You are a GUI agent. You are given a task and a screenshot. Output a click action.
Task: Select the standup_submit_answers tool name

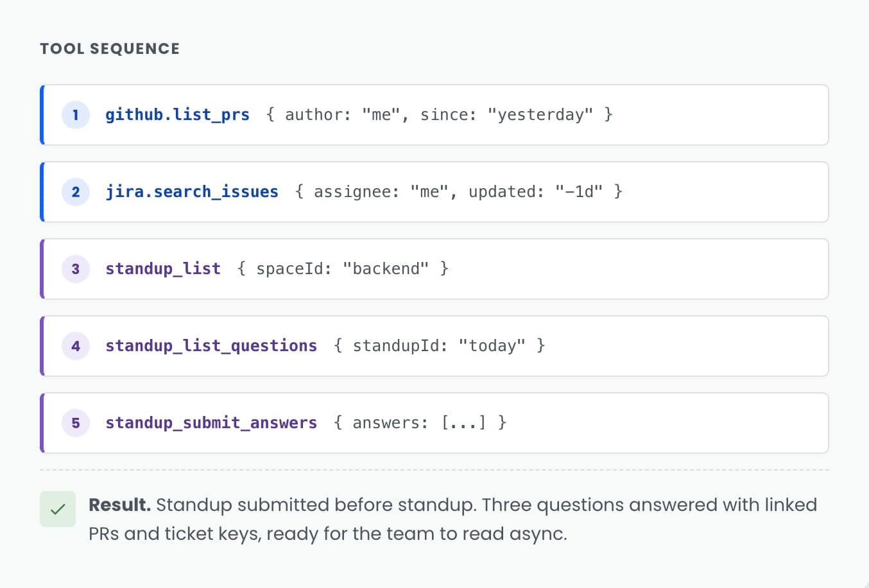211,423
